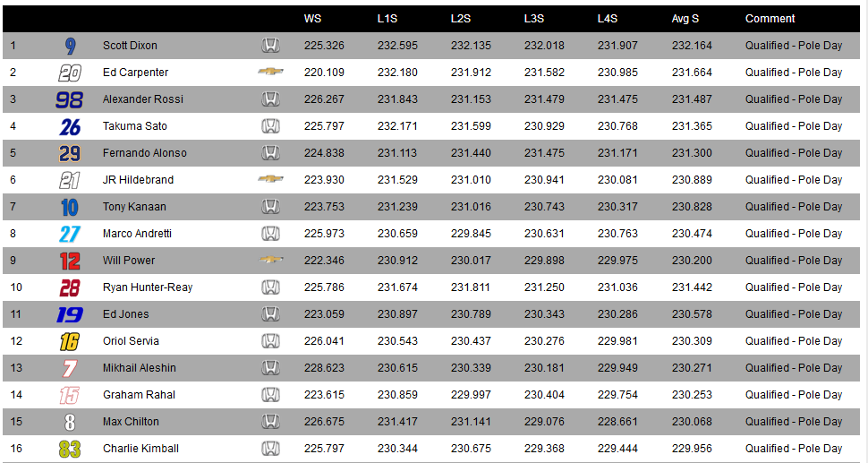Click Chevrolet logo next to JR Hildebrand
868x463 pixels.
click(x=271, y=179)
